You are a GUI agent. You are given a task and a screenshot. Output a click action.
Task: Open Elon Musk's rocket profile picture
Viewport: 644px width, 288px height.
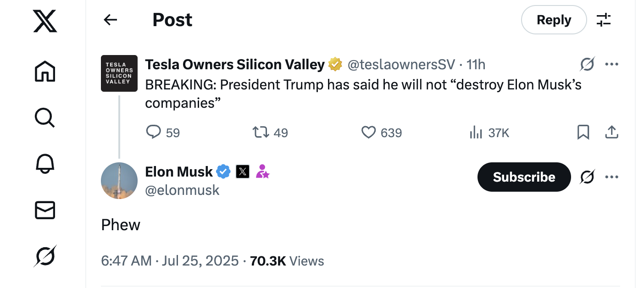119,181
